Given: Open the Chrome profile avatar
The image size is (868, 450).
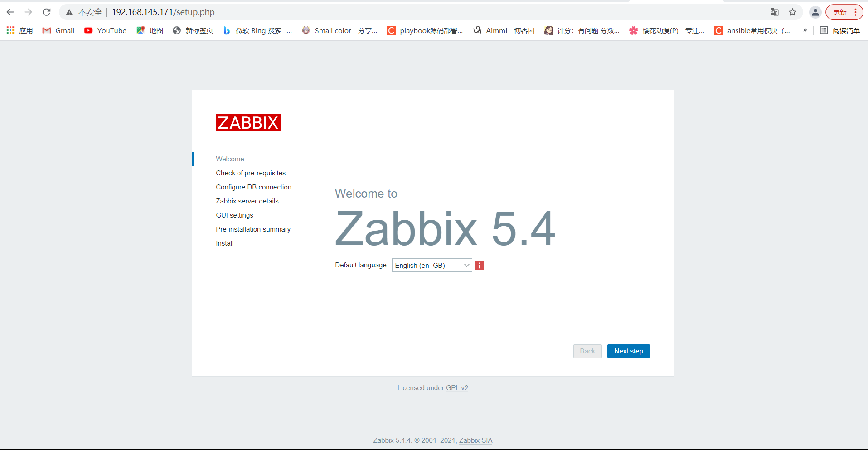Looking at the screenshot, I should (x=815, y=12).
